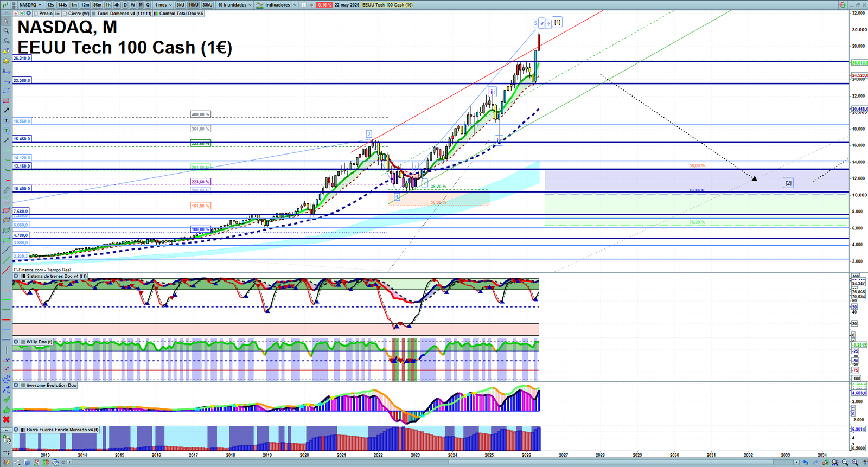Click the Awesome Evolution Doc label

click(52, 385)
